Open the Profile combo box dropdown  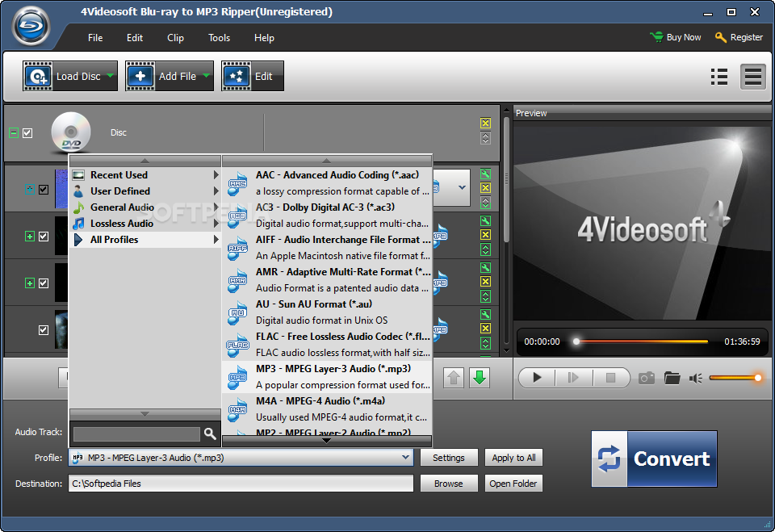pyautogui.click(x=406, y=458)
